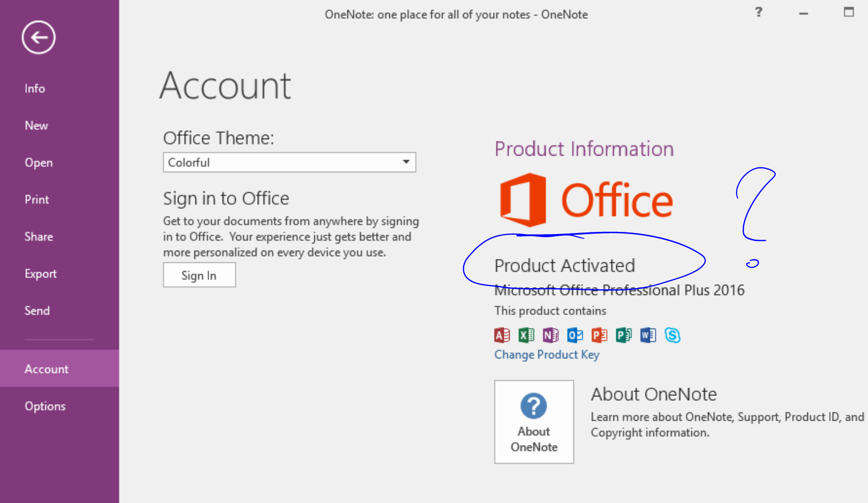Click Microsoft Office Professional Plus 2016 text
Viewport: 868px width, 503px height.
[x=620, y=290]
